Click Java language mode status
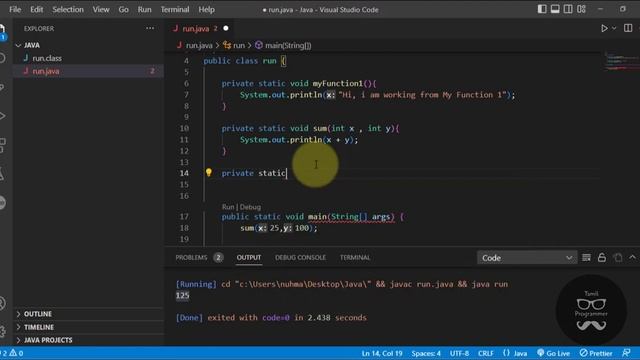 click(x=515, y=353)
